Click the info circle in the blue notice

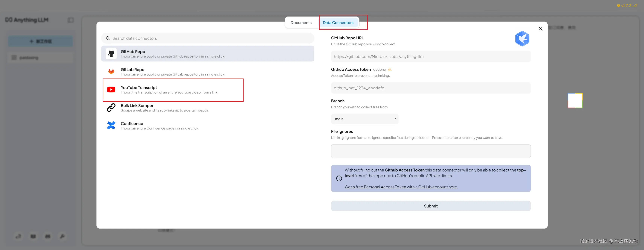(339, 178)
